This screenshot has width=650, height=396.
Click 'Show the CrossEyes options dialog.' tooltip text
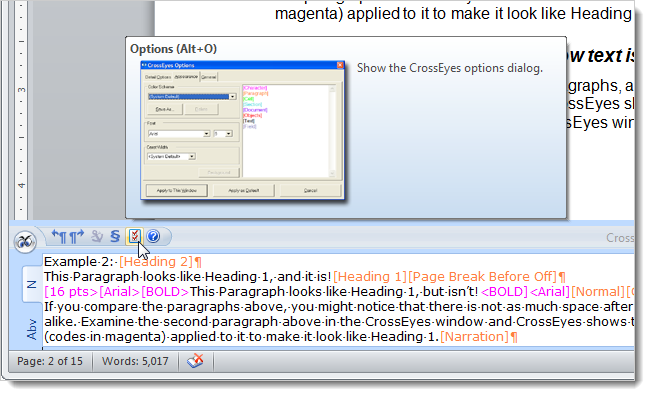[x=450, y=68]
